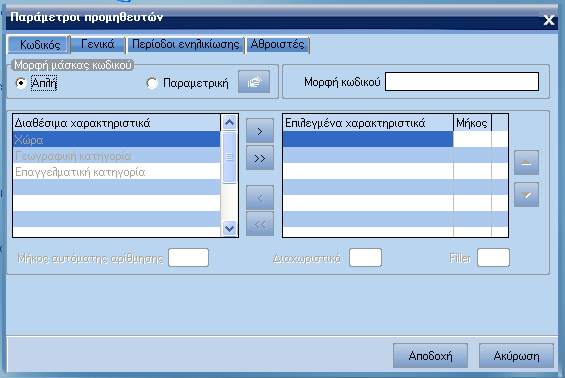The height and width of the screenshot is (378, 565).
Task: Click the Διαθέσιμα χαρακτηριστικά column header
Action: 116,123
